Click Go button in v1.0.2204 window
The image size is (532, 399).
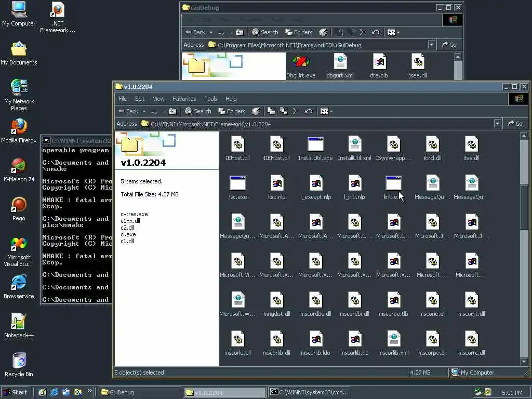[x=515, y=124]
